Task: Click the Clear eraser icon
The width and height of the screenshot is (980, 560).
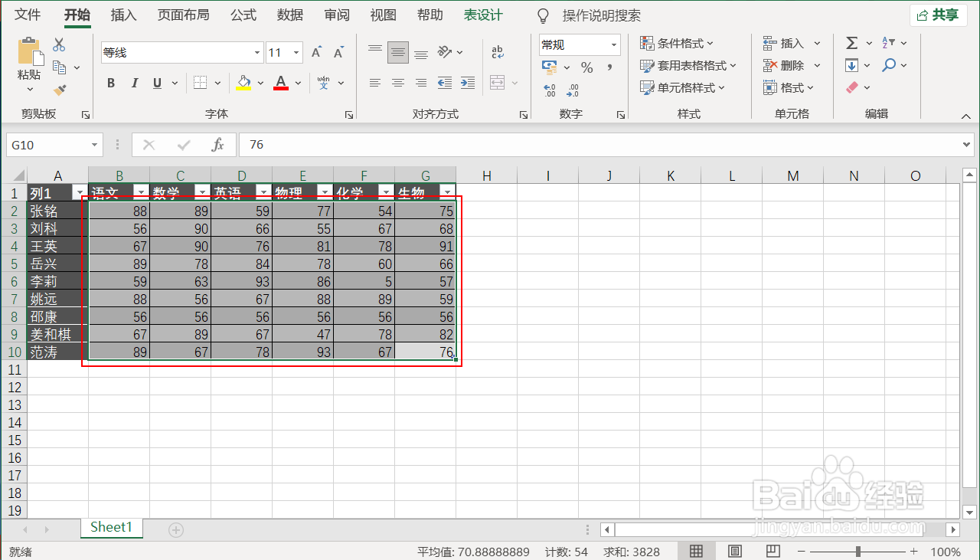Action: (x=852, y=88)
